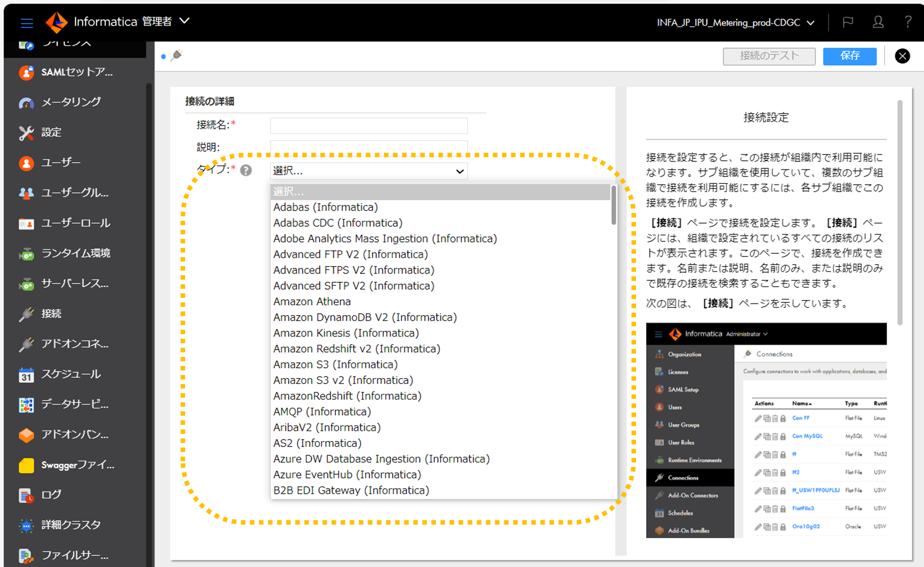Select the 選択... placeholder option

[x=440, y=192]
